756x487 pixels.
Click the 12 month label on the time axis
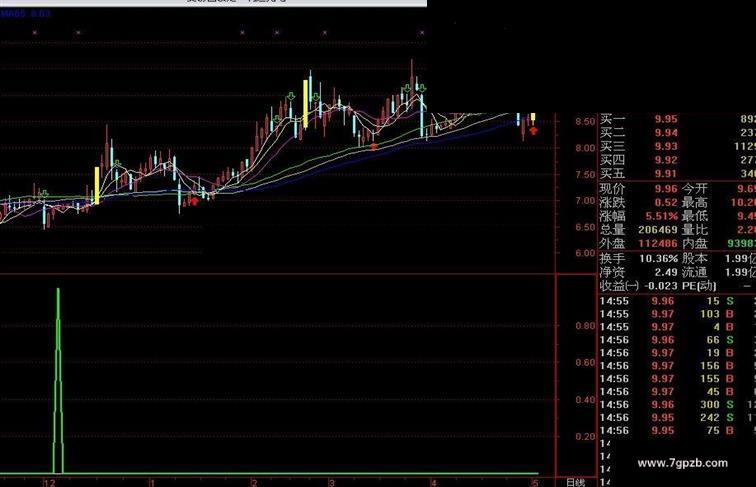[x=50, y=483]
